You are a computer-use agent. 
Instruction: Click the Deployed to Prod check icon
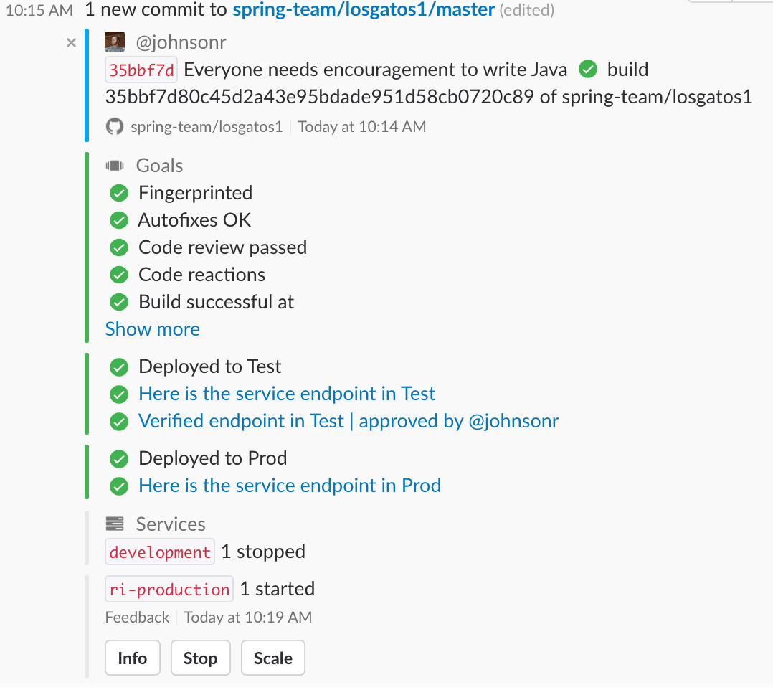[119, 458]
